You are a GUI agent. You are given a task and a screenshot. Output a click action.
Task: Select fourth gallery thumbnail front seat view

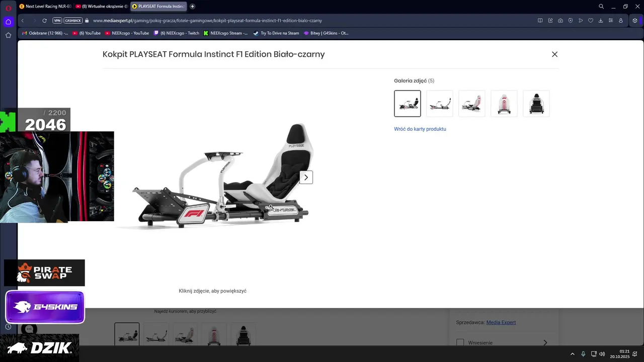[504, 104]
